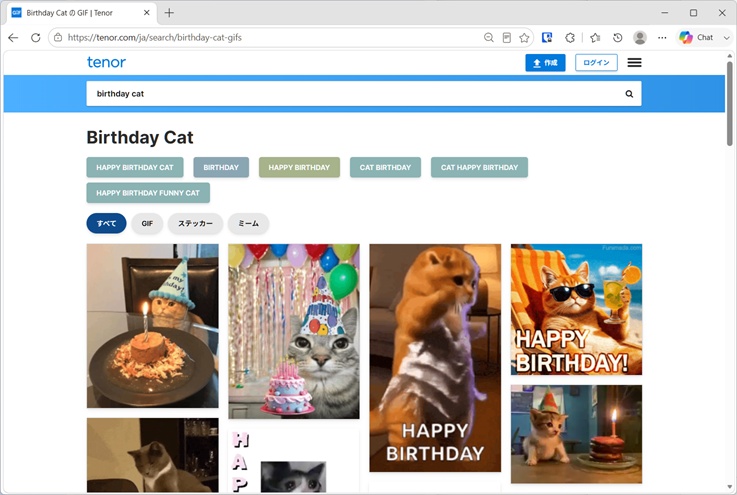
Task: Open dancing orange cat HAPPY BIRTHDAY GIF
Action: click(x=435, y=358)
